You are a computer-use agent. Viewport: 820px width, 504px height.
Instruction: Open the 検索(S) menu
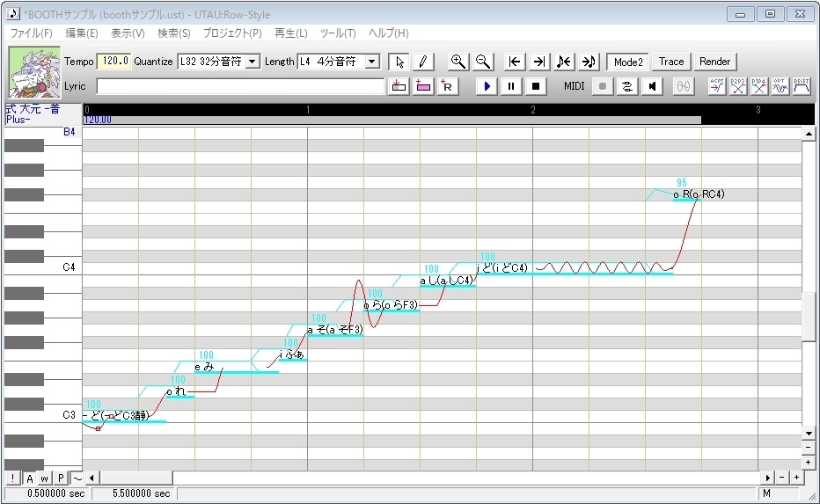[x=174, y=33]
